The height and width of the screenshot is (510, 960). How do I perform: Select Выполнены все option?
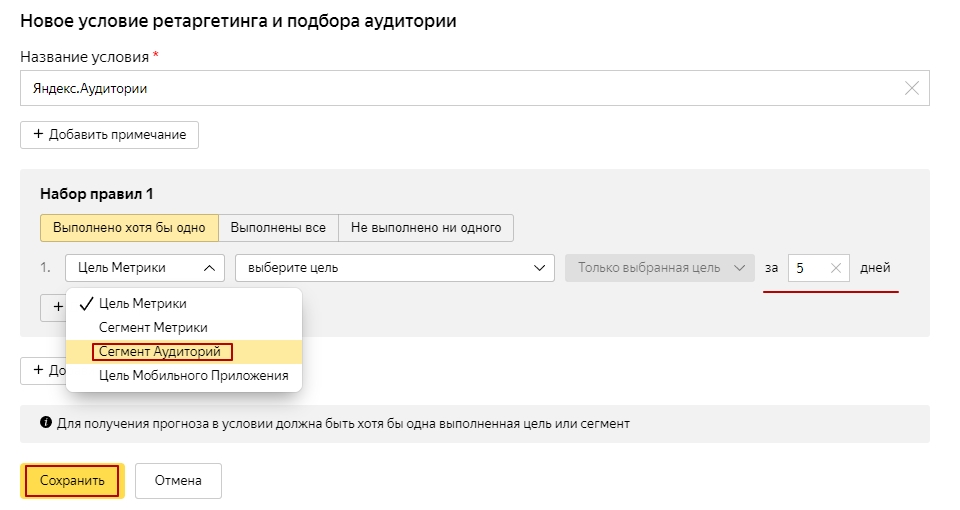pyautogui.click(x=278, y=228)
